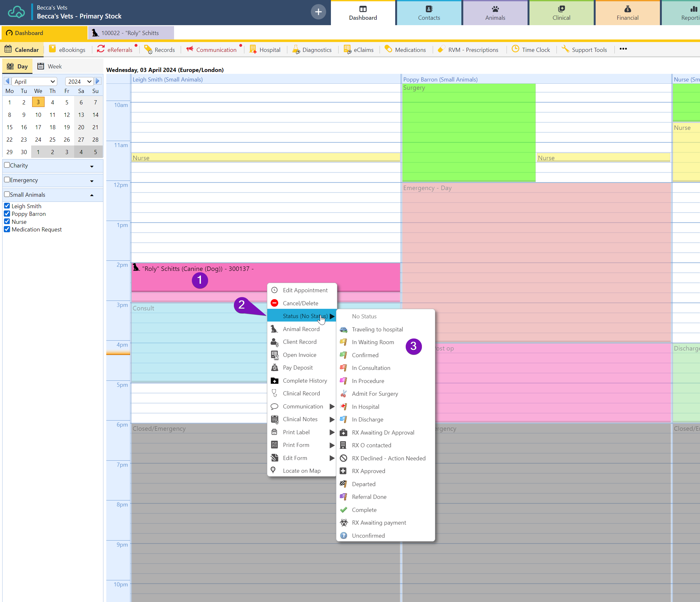Open the April month dropdown
The height and width of the screenshot is (602, 700).
tap(34, 81)
